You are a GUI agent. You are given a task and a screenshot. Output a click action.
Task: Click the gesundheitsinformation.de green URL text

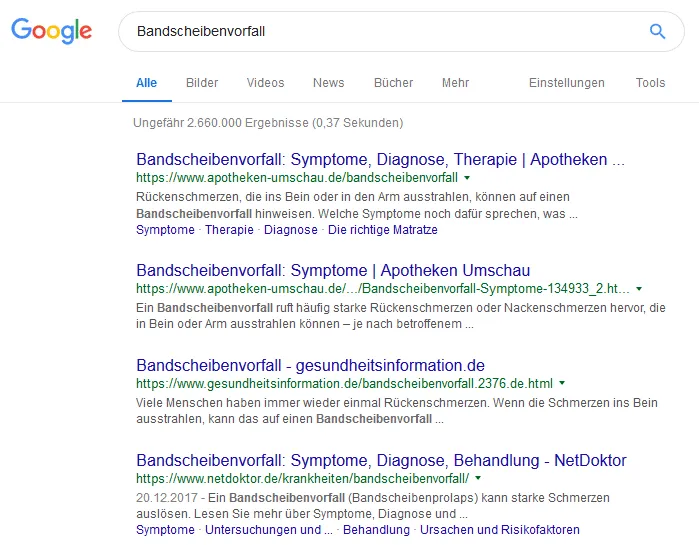344,383
